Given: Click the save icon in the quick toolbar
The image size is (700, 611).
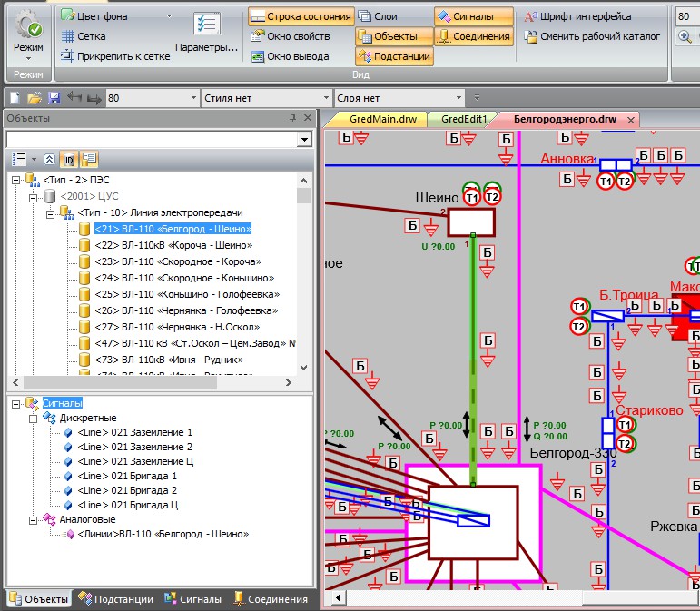Looking at the screenshot, I should [x=54, y=98].
